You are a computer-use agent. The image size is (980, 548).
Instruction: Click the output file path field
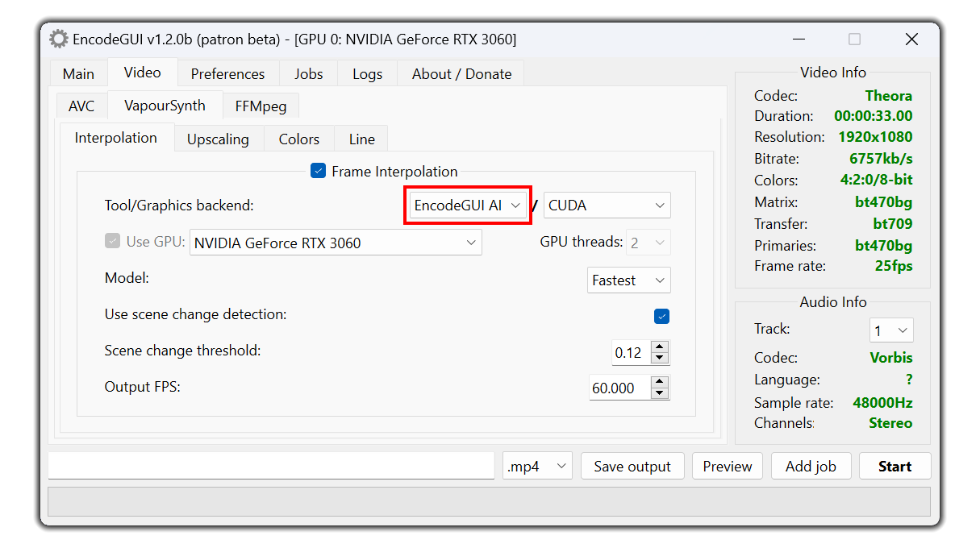tap(271, 466)
